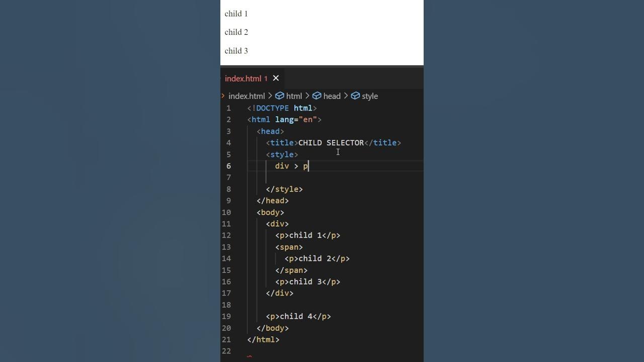Viewport: 644px width, 362px height.
Task: Click the closing </body> tag
Action: click(273, 328)
